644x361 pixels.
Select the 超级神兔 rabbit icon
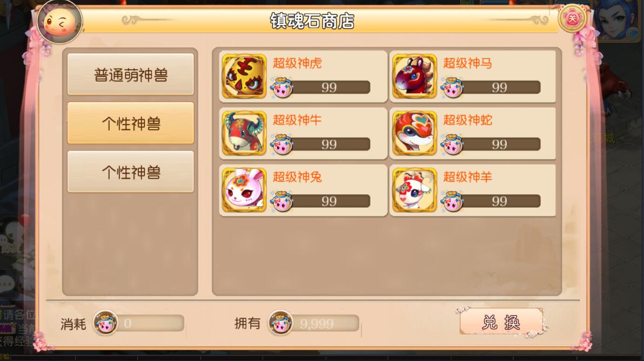point(244,190)
